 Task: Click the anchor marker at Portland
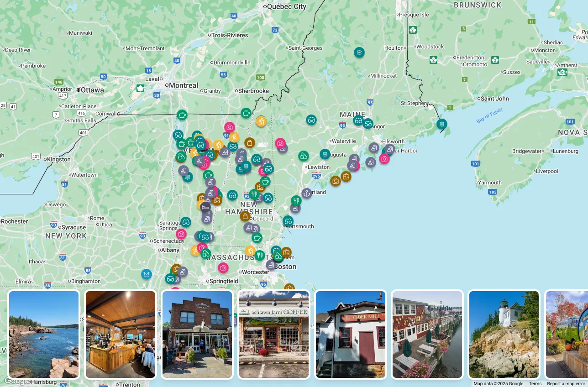point(307,193)
